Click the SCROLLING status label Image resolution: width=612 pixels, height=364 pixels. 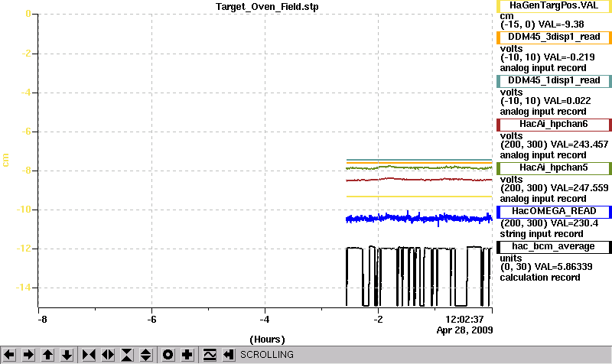(x=266, y=355)
